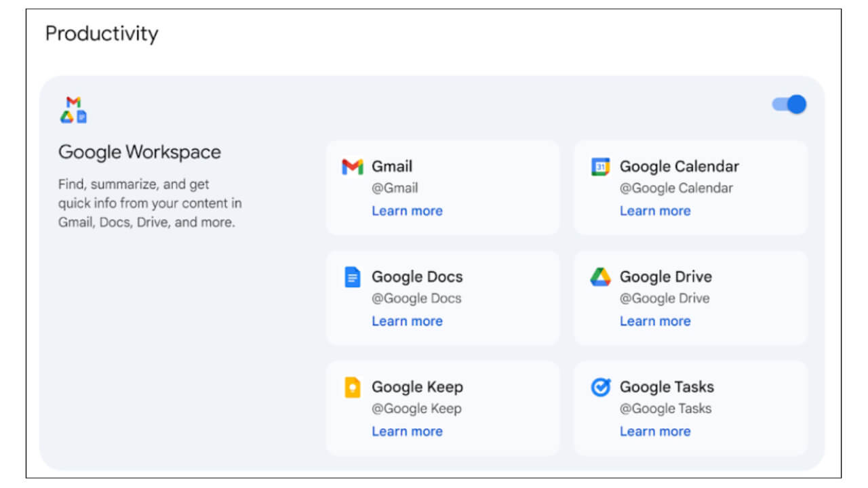Screen dimensions: 868x488
Task: Select the Google Drive icon
Action: tap(599, 277)
